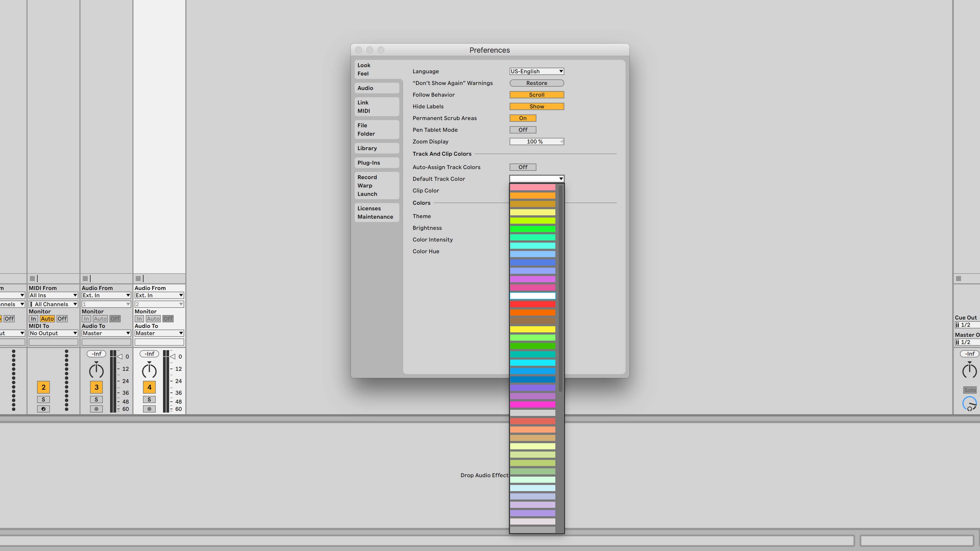The width and height of the screenshot is (980, 551).
Task: Turn off Permanent Scrub Areas
Action: pyautogui.click(x=523, y=118)
